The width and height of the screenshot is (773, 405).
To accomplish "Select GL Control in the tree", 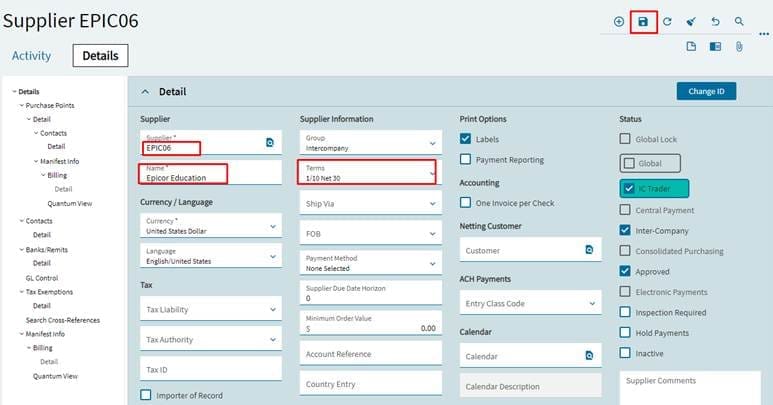I will tap(42, 278).
